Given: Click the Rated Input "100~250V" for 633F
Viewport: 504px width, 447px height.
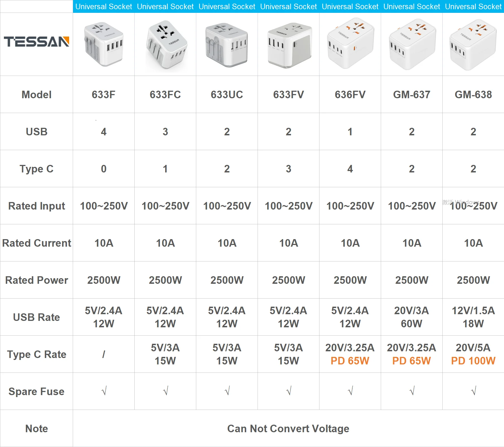Looking at the screenshot, I should (104, 206).
